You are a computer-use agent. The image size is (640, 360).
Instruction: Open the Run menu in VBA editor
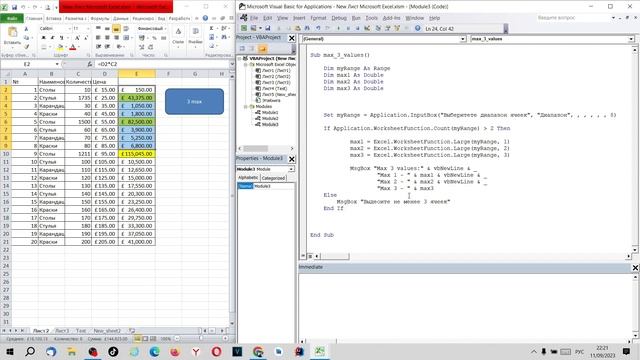tap(356, 18)
